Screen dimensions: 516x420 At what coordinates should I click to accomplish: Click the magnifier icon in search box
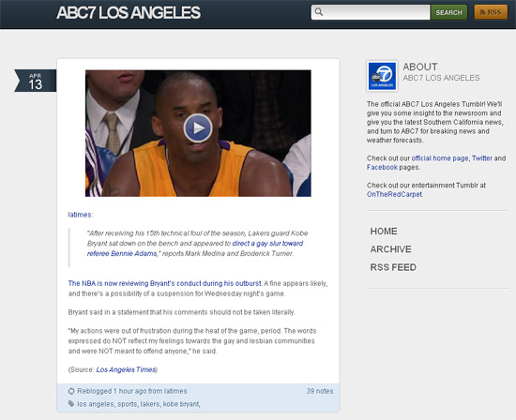(319, 12)
